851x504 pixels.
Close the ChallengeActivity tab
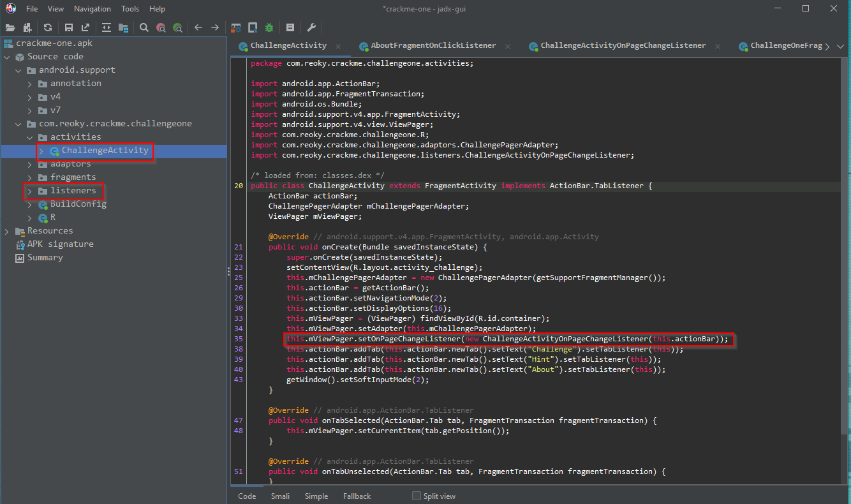pos(338,47)
